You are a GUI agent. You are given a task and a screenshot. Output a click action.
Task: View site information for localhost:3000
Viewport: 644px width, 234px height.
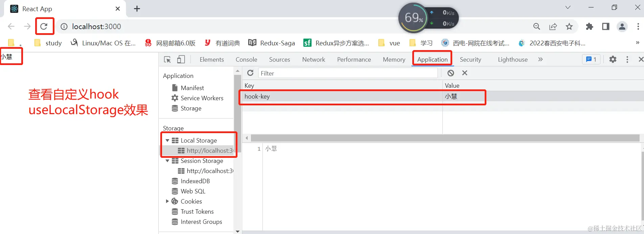pyautogui.click(x=64, y=26)
